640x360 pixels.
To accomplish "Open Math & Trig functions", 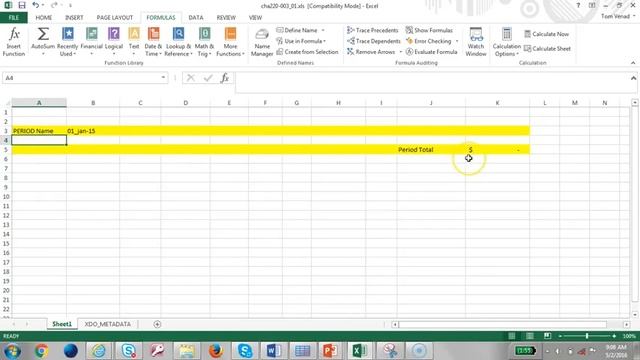I will click(204, 41).
